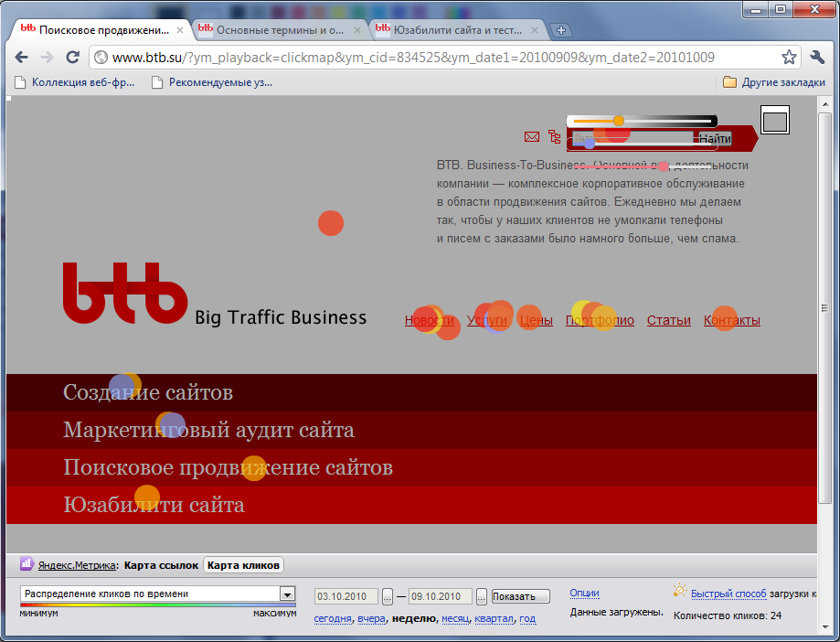Click the square overlay toggle box icon
The width and height of the screenshot is (840, 642).
point(774,120)
